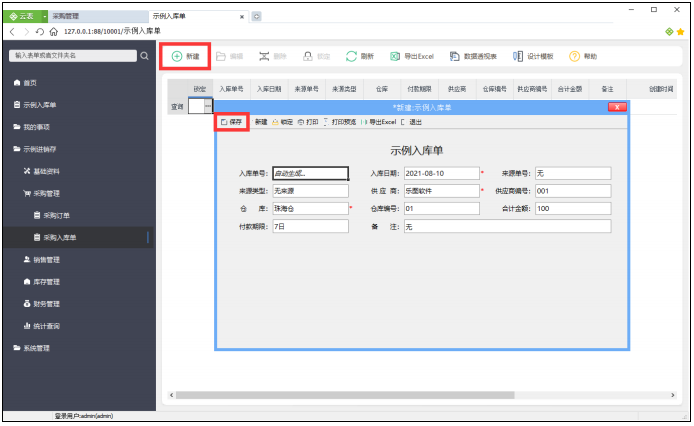Focus the sidebar form name search box
Viewport: 694px width, 426px height.
tap(73, 56)
